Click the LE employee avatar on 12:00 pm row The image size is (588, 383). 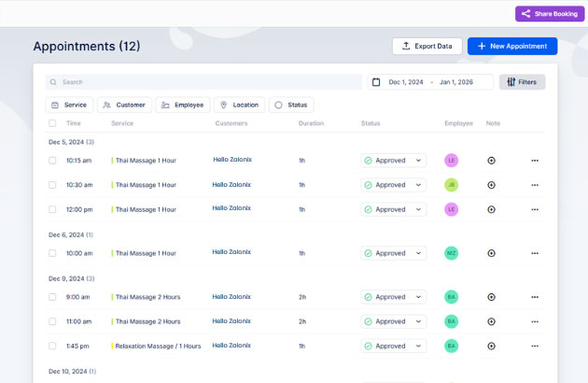tap(451, 209)
